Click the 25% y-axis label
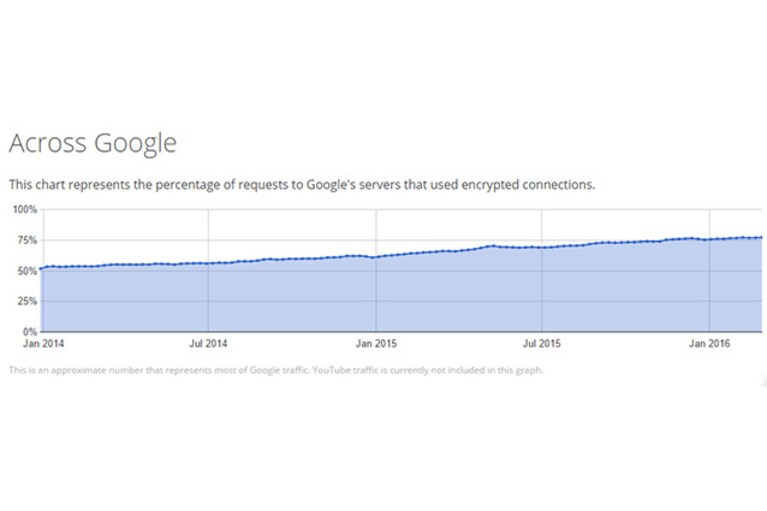This screenshot has height=511, width=767. coord(27,301)
